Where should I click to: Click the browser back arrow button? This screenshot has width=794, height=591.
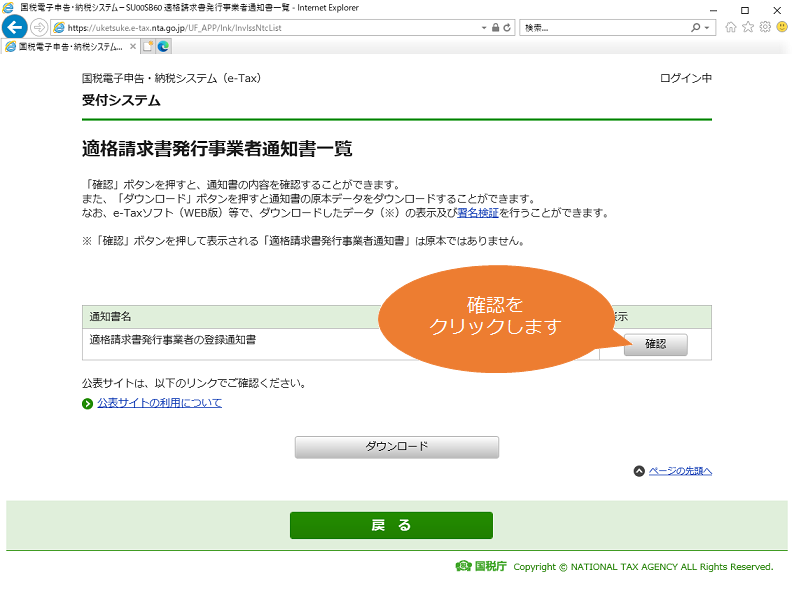click(14, 27)
